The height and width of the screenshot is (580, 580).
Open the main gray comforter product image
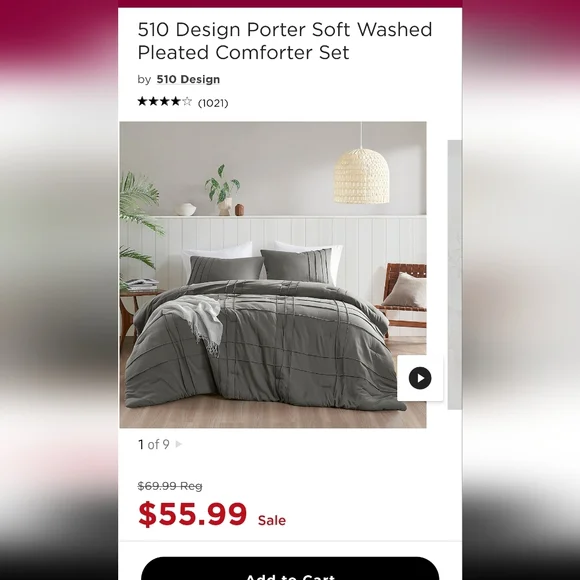point(273,274)
